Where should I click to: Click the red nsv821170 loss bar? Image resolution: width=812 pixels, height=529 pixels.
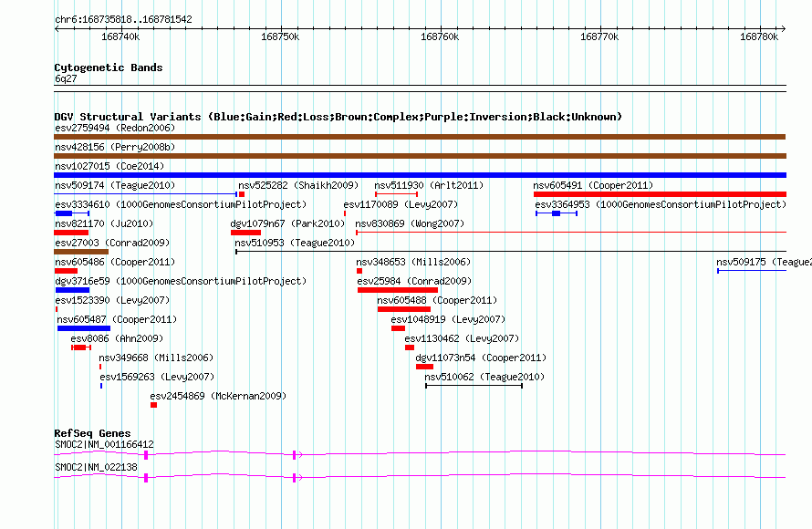[71, 233]
